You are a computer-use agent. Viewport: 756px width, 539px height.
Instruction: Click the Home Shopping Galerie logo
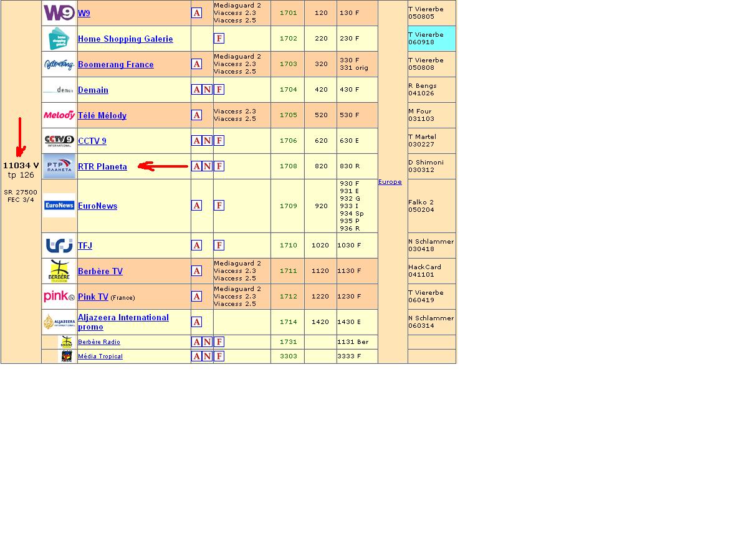59,39
